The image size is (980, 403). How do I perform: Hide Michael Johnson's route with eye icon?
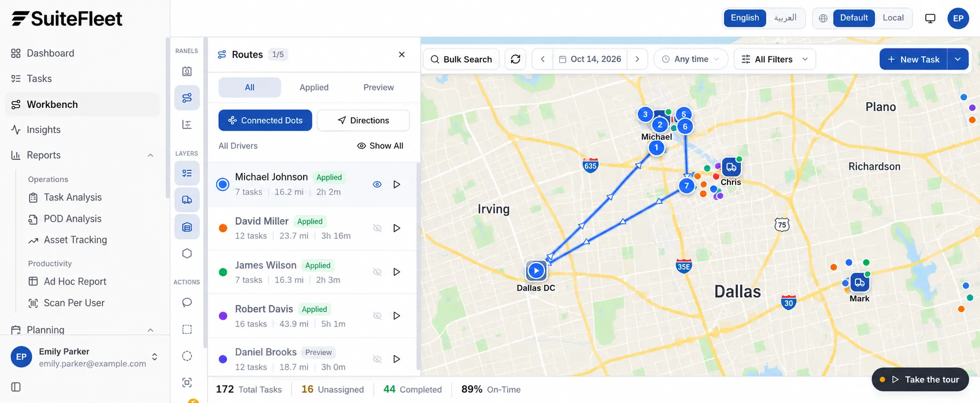pos(377,184)
